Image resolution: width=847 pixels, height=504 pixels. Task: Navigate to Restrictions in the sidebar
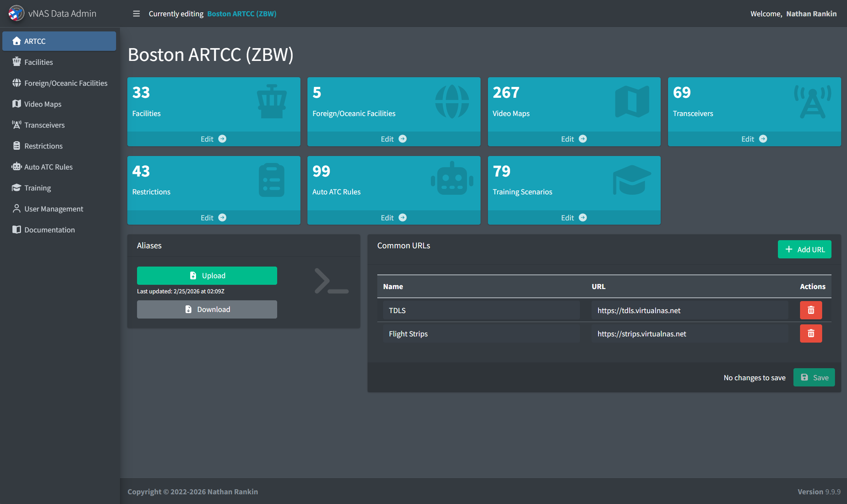[x=59, y=146]
